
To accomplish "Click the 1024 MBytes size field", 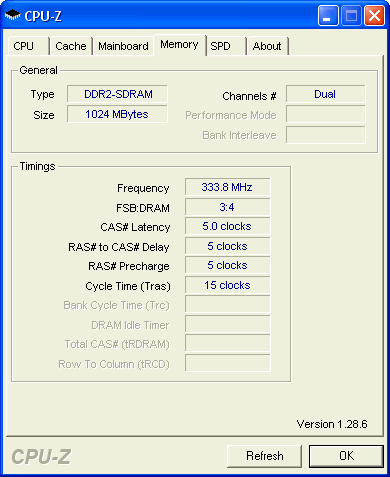I will (x=117, y=114).
